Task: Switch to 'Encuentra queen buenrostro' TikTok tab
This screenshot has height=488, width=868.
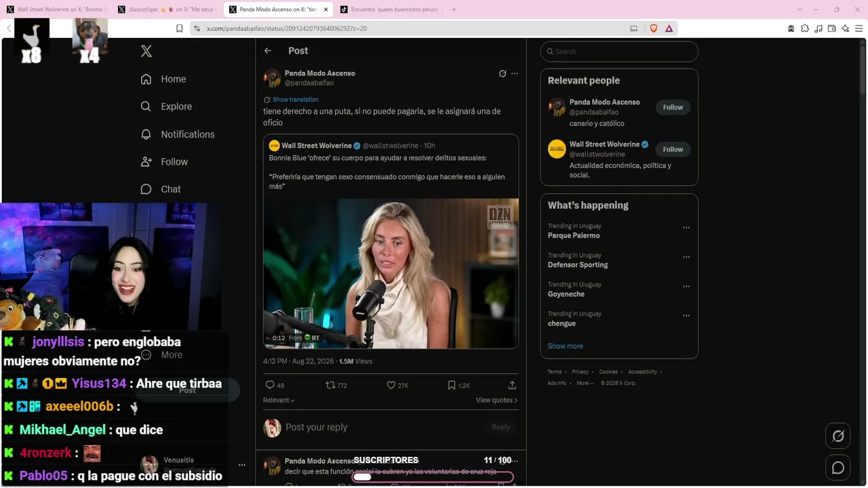Action: (x=390, y=9)
